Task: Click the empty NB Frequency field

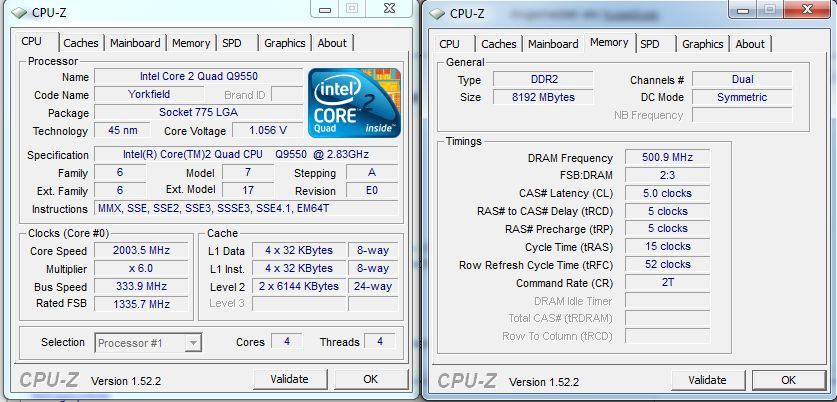Action: [742, 115]
